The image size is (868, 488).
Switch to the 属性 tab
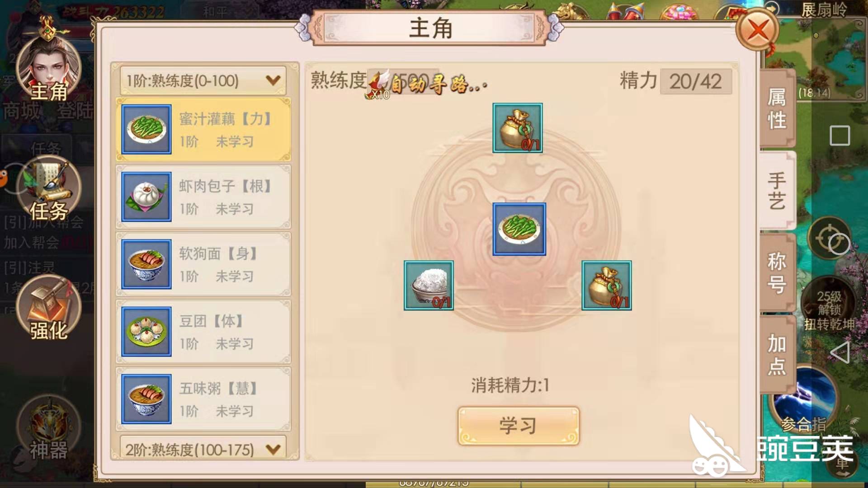click(x=777, y=108)
